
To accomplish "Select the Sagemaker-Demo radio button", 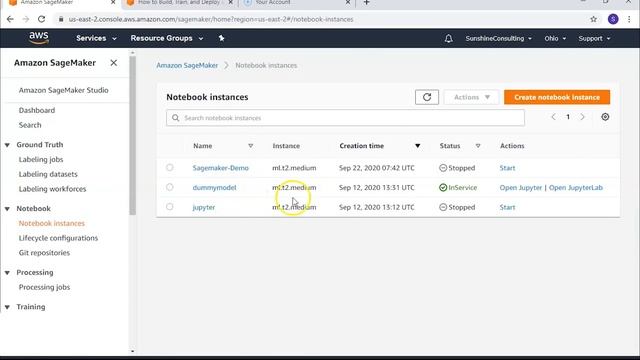I will click(170, 167).
